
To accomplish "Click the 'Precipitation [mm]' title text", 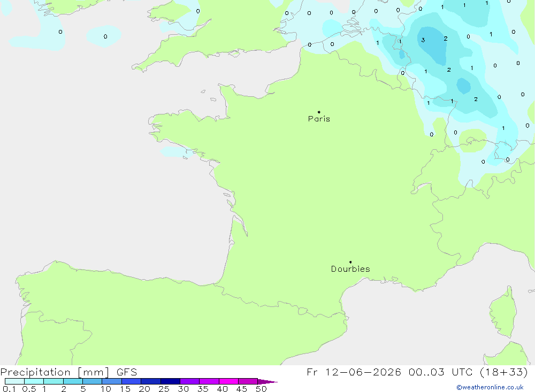I will (55, 372).
